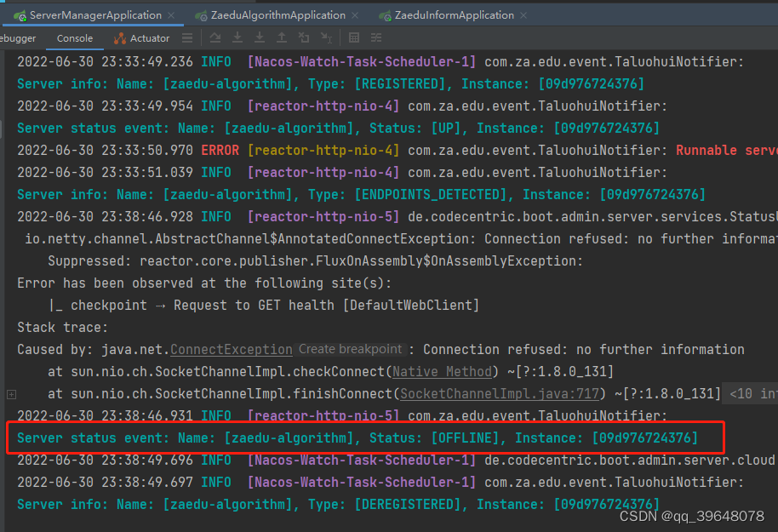Screen dimensions: 778x532
Task: Click the Actuator tab icon
Action: click(x=119, y=38)
